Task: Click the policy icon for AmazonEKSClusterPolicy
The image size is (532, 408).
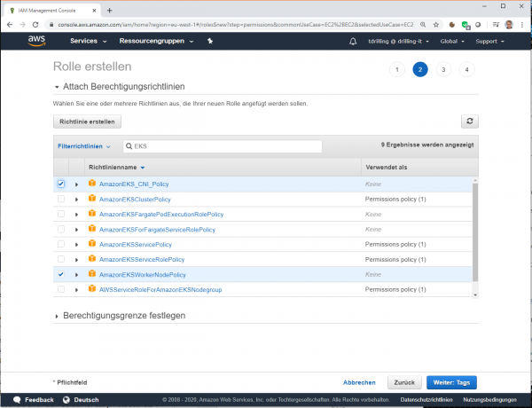Action: 92,198
